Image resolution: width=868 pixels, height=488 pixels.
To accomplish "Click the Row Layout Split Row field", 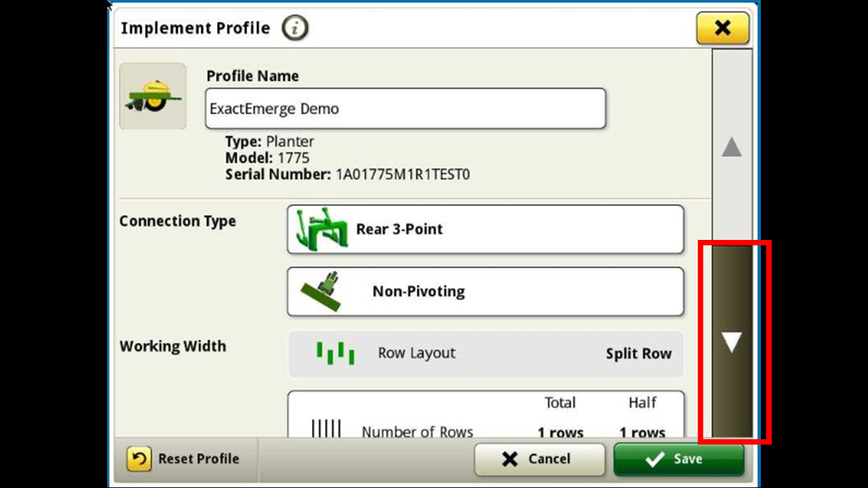I will (486, 353).
